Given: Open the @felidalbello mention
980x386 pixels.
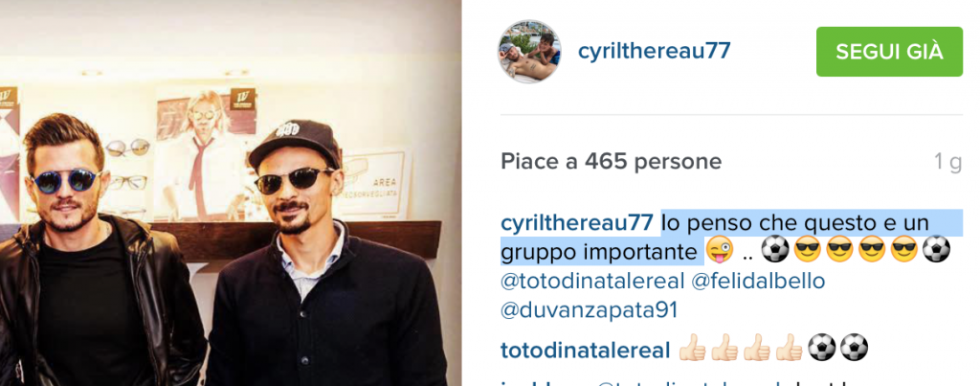Looking at the screenshot, I should (759, 281).
